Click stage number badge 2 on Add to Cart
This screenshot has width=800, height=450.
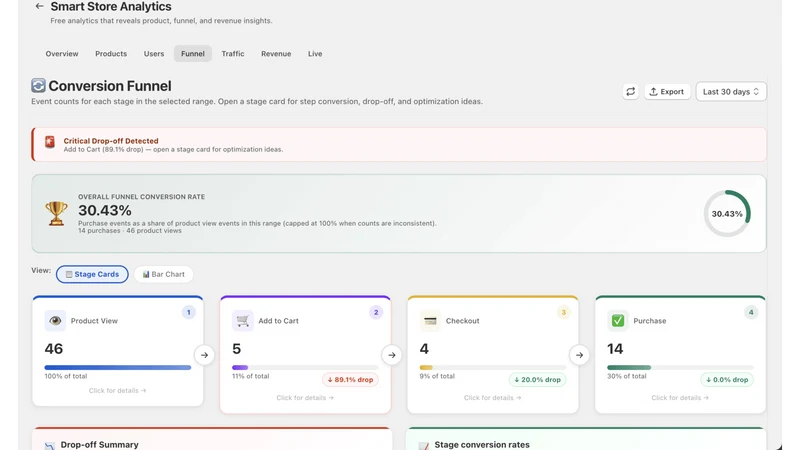[376, 312]
